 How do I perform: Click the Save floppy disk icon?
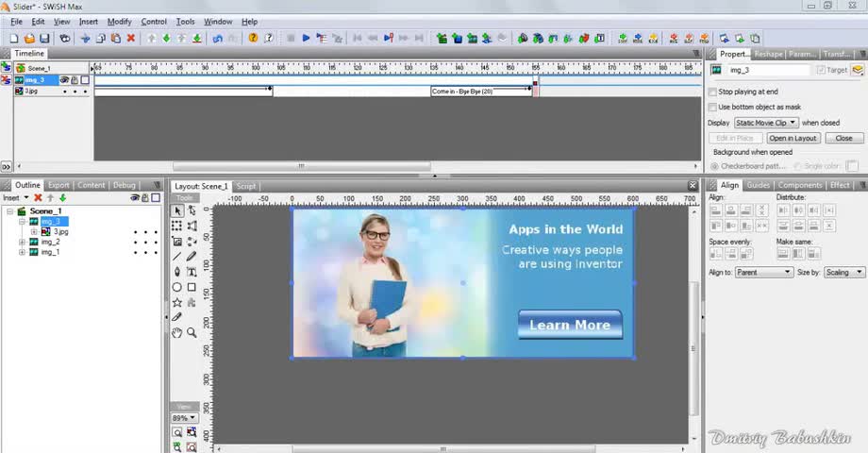click(44, 38)
